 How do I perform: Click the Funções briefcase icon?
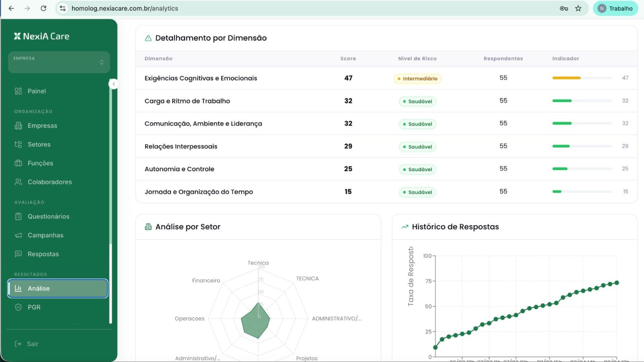[x=18, y=163]
